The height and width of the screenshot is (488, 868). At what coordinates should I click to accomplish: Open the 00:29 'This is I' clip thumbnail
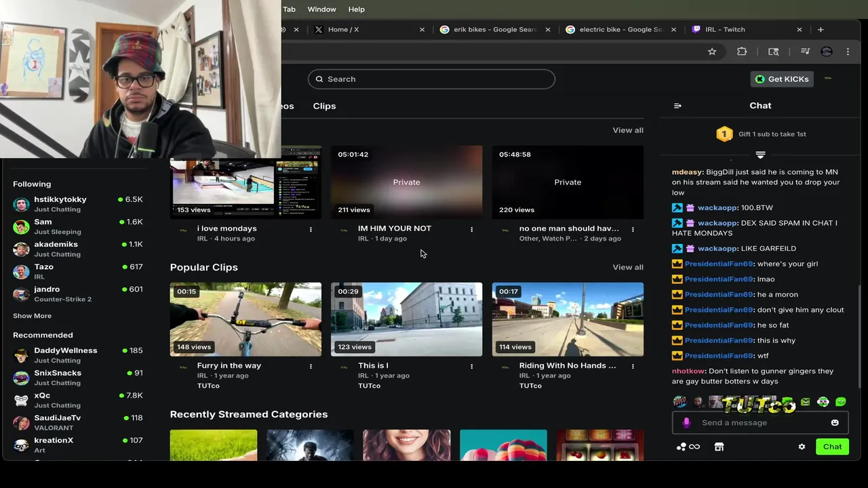(406, 319)
